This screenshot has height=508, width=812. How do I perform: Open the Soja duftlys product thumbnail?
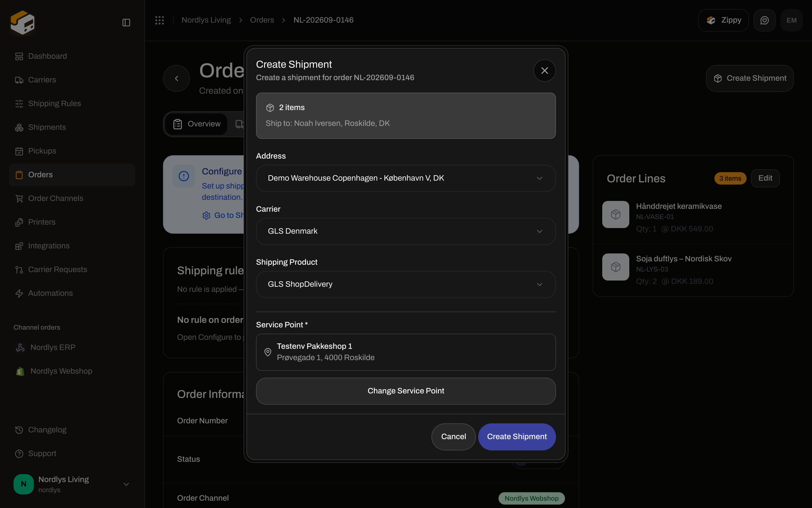(x=615, y=267)
